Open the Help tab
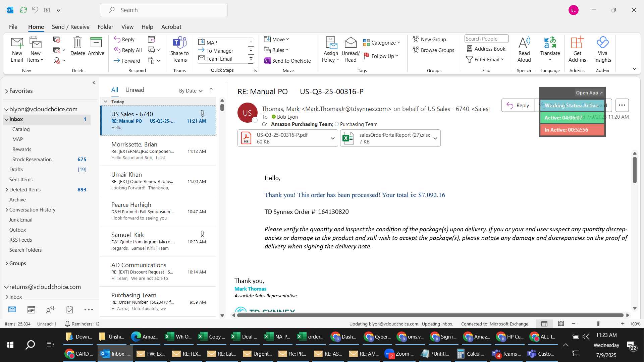The width and height of the screenshot is (644, 362). click(x=147, y=27)
